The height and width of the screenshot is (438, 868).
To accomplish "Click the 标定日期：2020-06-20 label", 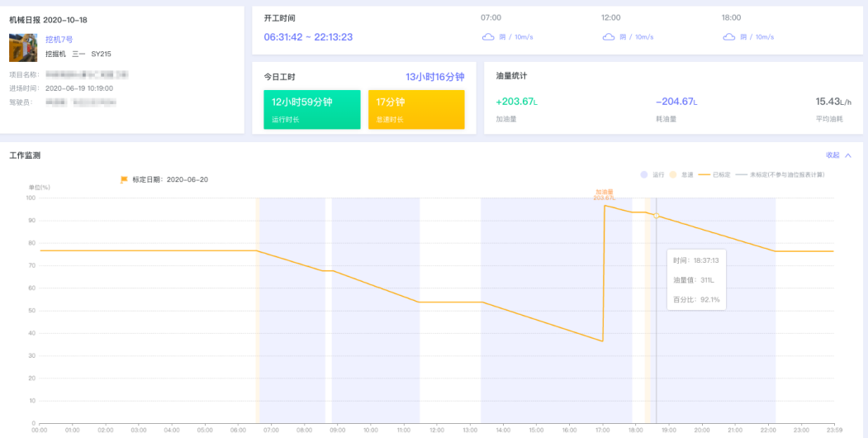I will tap(170, 179).
